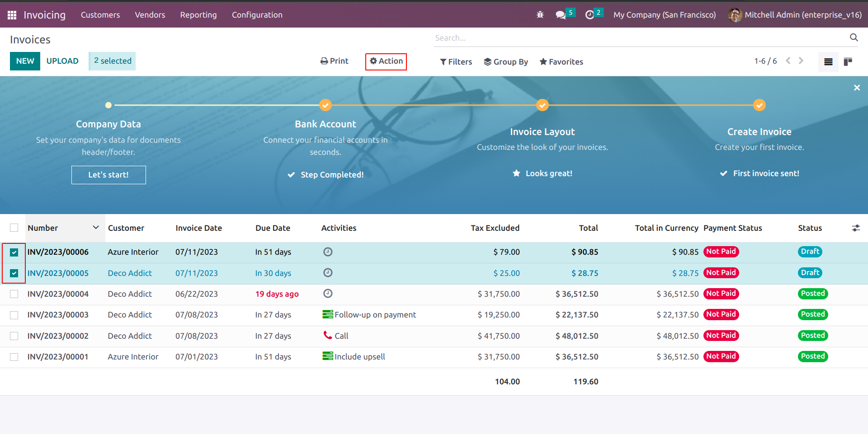This screenshot has width=868, height=434.
Task: Go to Invoicing app home
Action: [44, 15]
